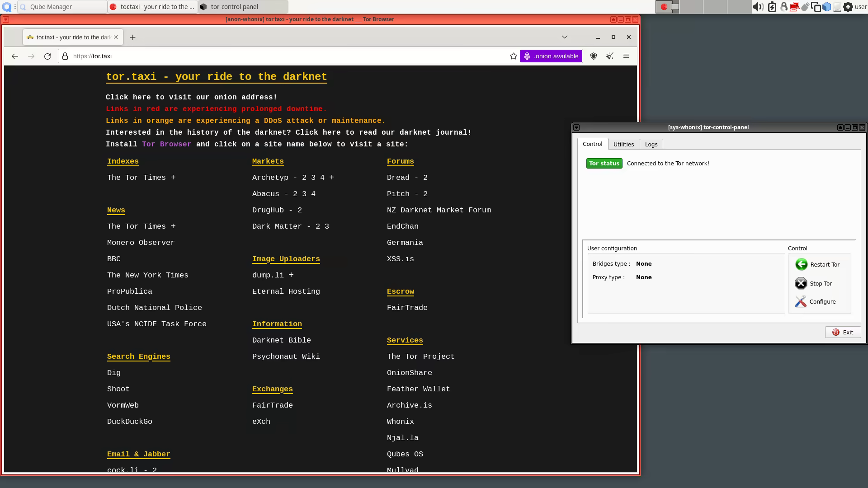This screenshot has width=868, height=488.
Task: Click the user session menu
Action: (x=861, y=7)
